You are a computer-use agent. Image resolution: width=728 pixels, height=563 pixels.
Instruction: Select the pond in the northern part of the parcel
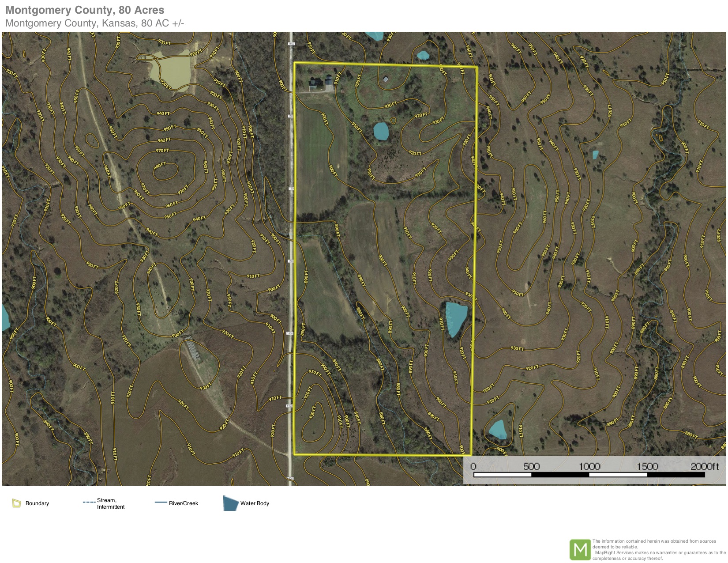click(381, 131)
